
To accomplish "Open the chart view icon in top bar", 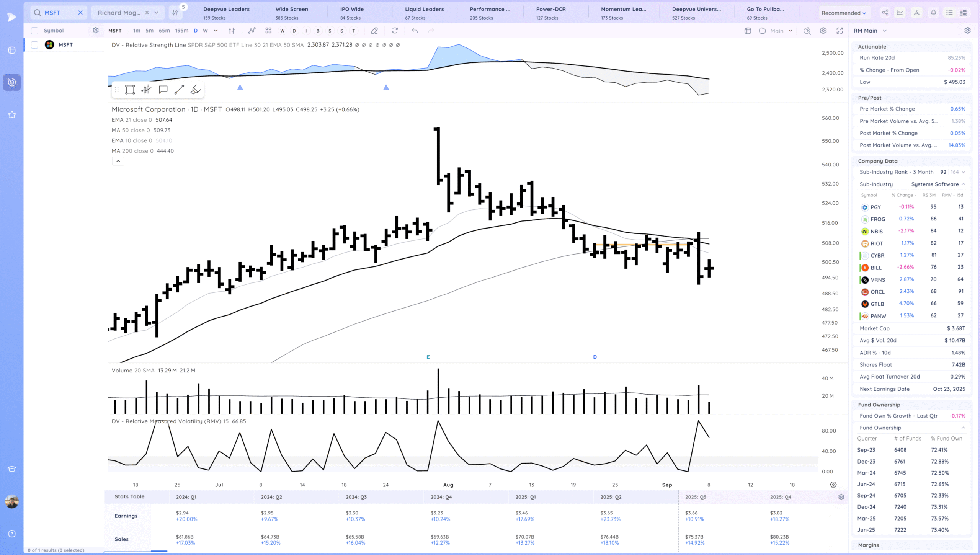I will [900, 13].
